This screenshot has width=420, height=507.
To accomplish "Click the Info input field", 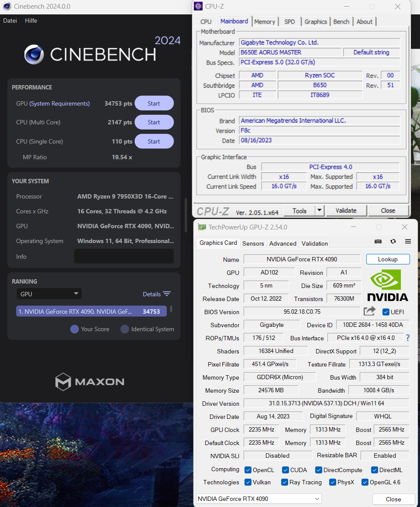I will click(x=124, y=256).
